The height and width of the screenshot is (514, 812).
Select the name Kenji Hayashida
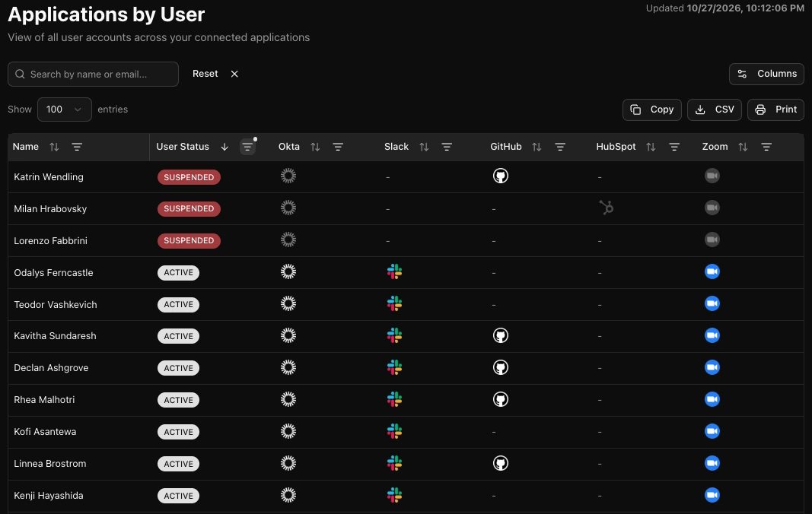click(x=49, y=496)
